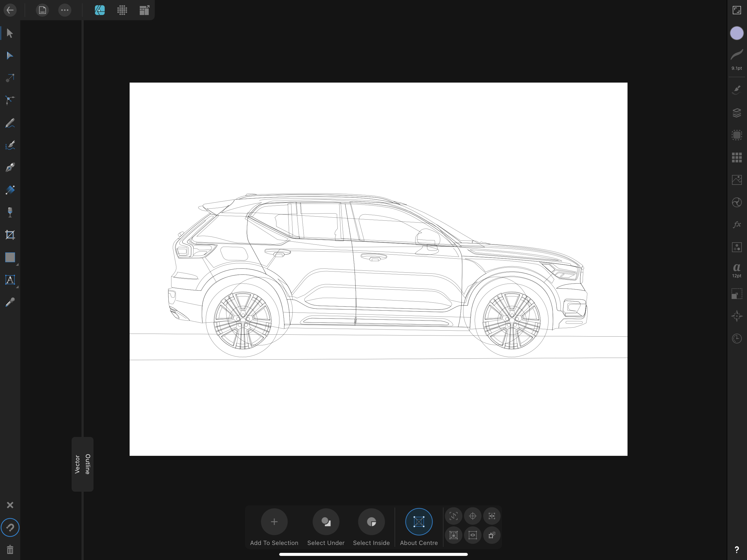Pick the Colour Picker eyedropper tool

tap(10, 302)
